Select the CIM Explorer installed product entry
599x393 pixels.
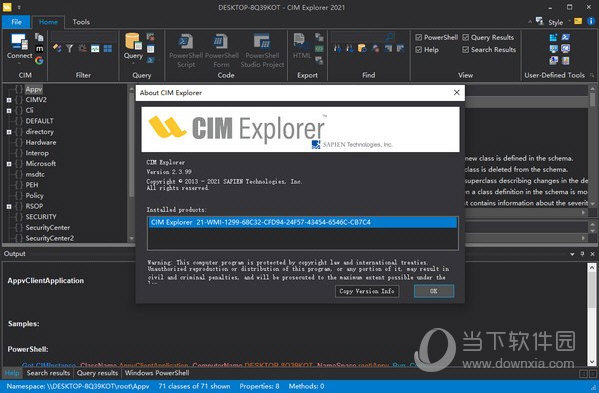click(x=303, y=222)
